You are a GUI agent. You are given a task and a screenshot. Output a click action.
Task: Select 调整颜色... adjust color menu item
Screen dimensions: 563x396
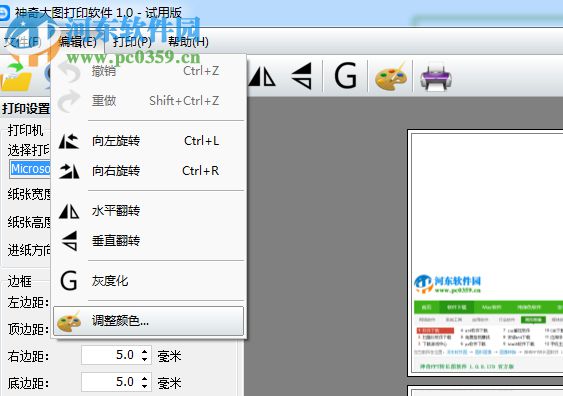149,321
